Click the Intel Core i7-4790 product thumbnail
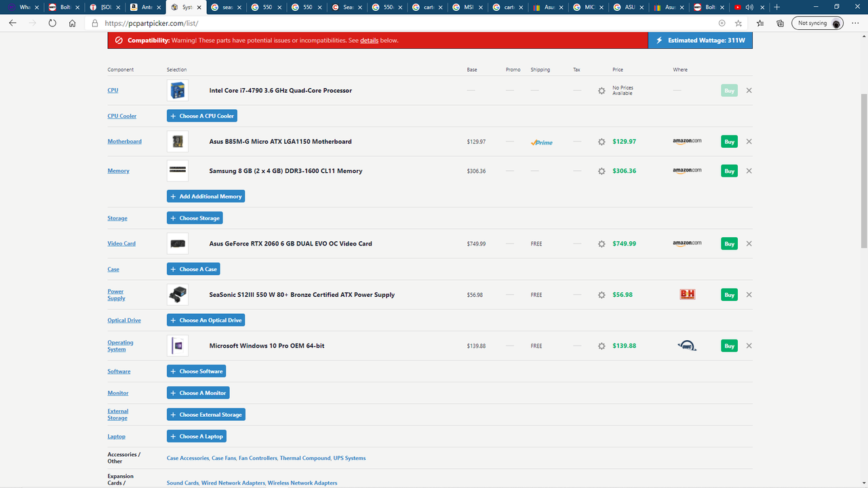This screenshot has width=868, height=488. (178, 90)
